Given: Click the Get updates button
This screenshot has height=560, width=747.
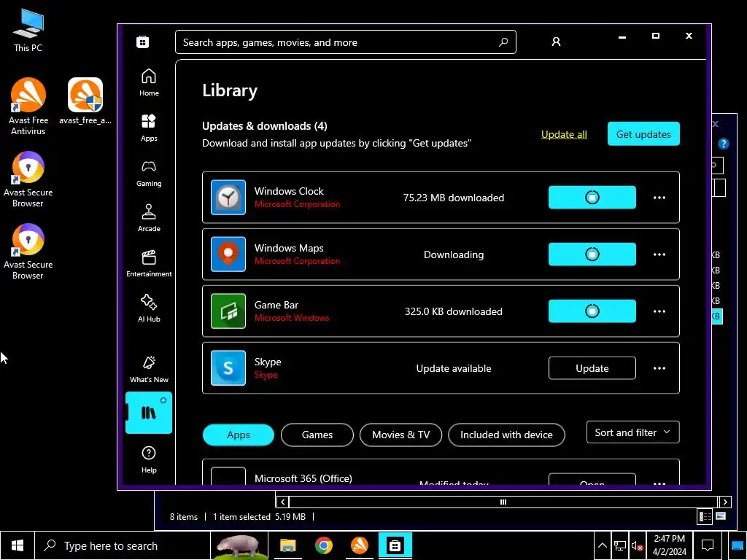Looking at the screenshot, I should click(x=643, y=134).
